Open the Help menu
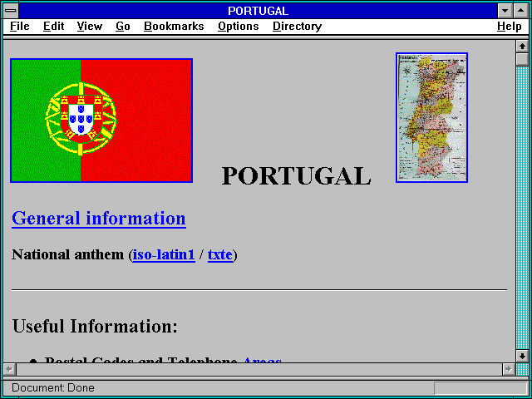This screenshot has height=399, width=532. [510, 27]
